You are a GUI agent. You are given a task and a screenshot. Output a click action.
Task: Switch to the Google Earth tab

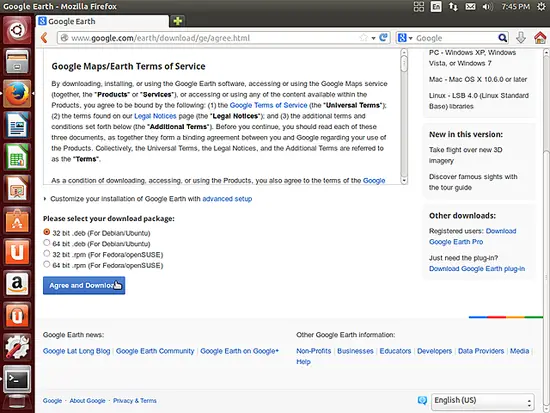(102, 21)
